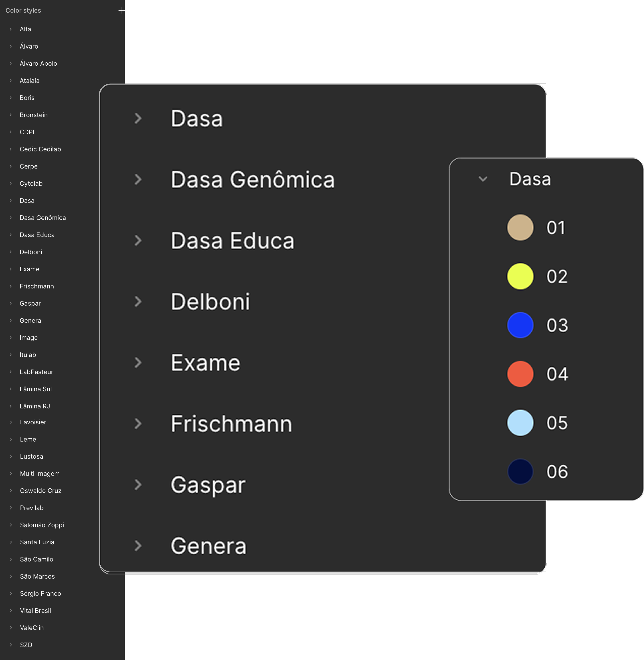The height and width of the screenshot is (660, 644).
Task: Collapse the Dasa group in the popup panel
Action: tap(483, 179)
